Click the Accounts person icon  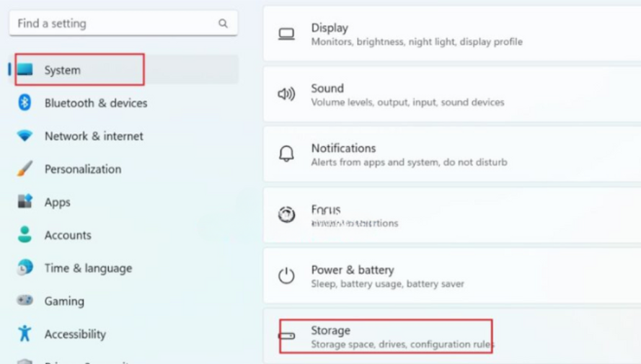[x=25, y=234]
